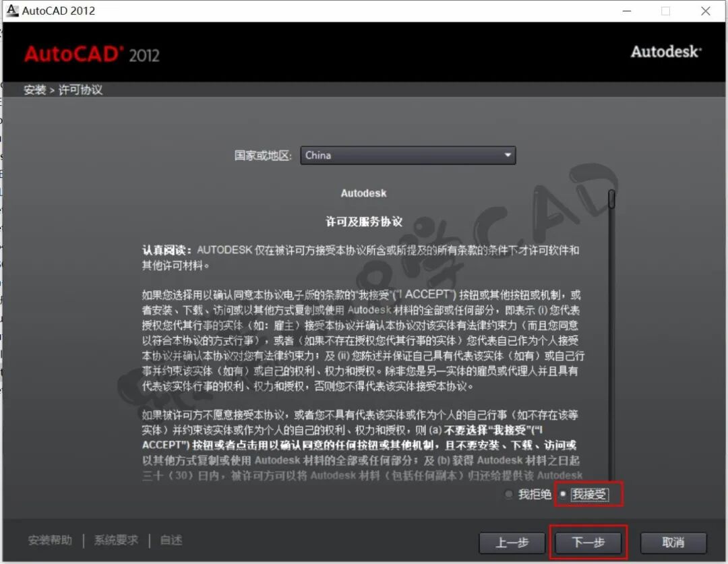Minimize the AutoCAD 2012 installer window
This screenshot has height=564, width=728.
coord(627,11)
